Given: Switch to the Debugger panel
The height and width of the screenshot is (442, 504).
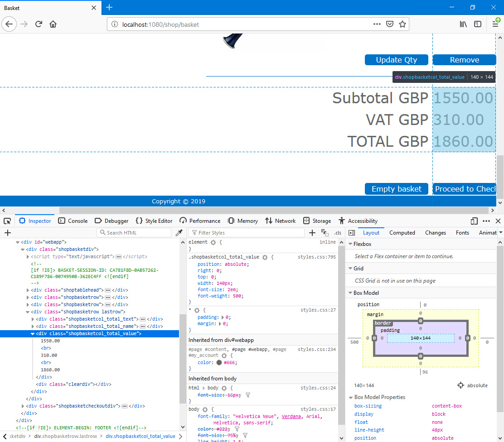Looking at the screenshot, I should click(111, 221).
